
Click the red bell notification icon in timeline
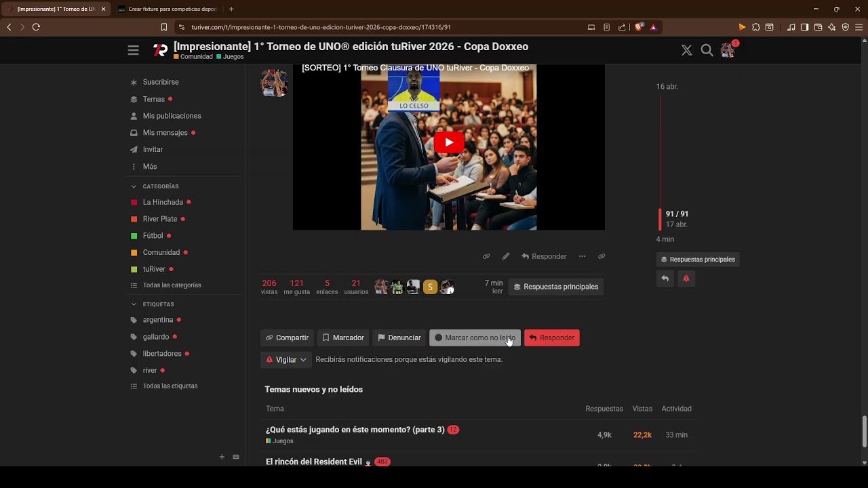686,279
